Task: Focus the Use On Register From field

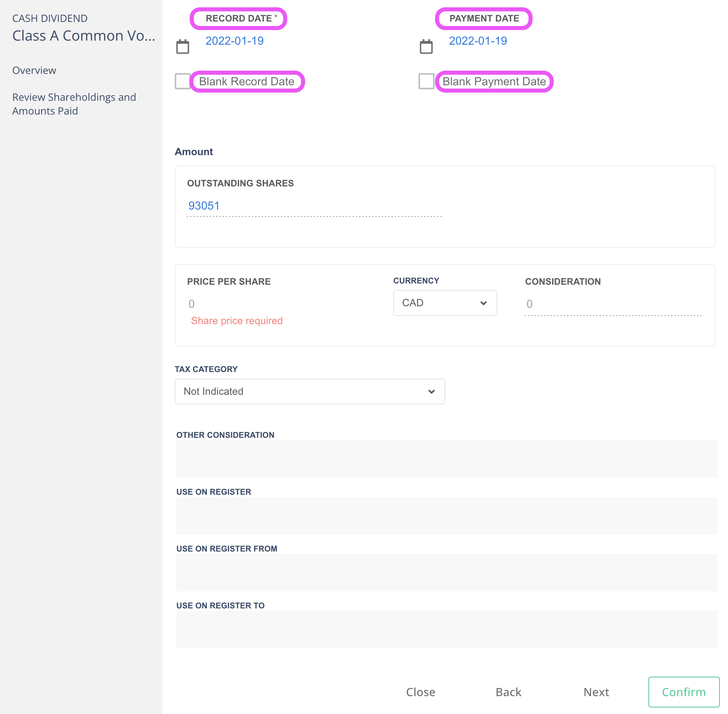Action: [x=446, y=573]
